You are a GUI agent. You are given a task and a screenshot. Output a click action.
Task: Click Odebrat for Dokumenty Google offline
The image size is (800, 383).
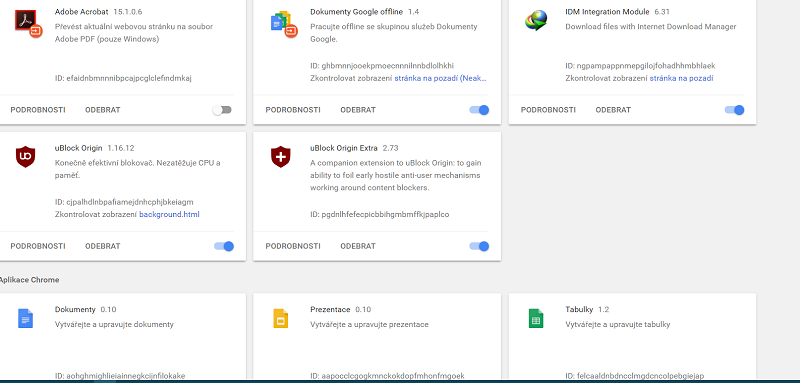tap(358, 110)
